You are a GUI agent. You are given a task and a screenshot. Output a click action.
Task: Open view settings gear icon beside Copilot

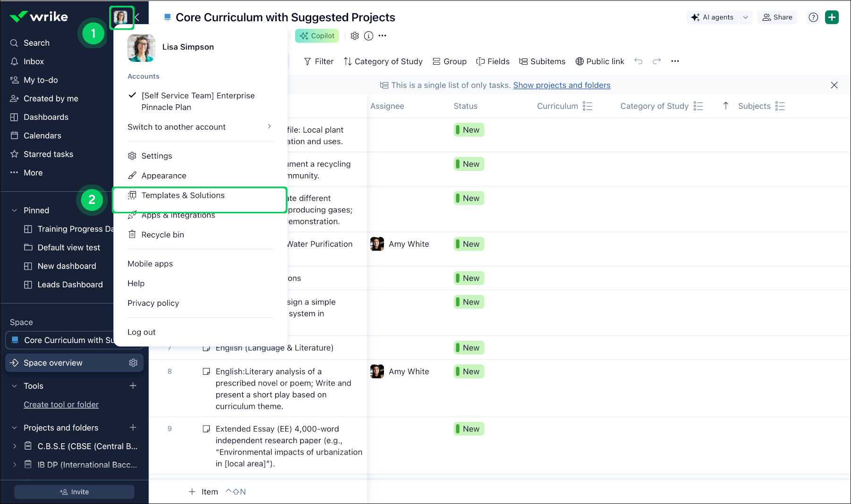(x=355, y=36)
